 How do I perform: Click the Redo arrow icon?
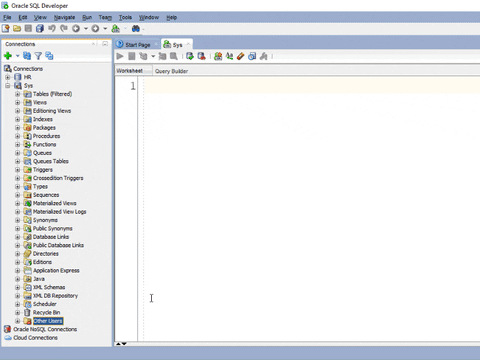(x=64, y=29)
